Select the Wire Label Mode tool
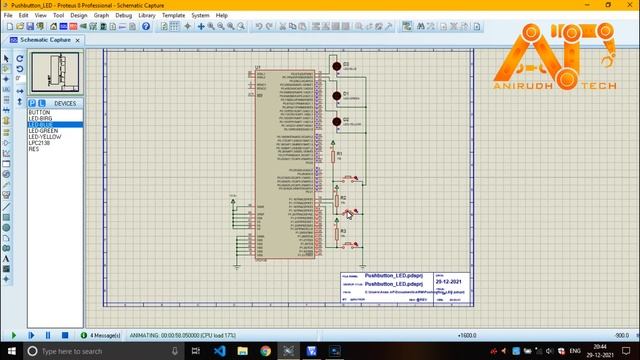Screen dimensions: 640x360 6,89
